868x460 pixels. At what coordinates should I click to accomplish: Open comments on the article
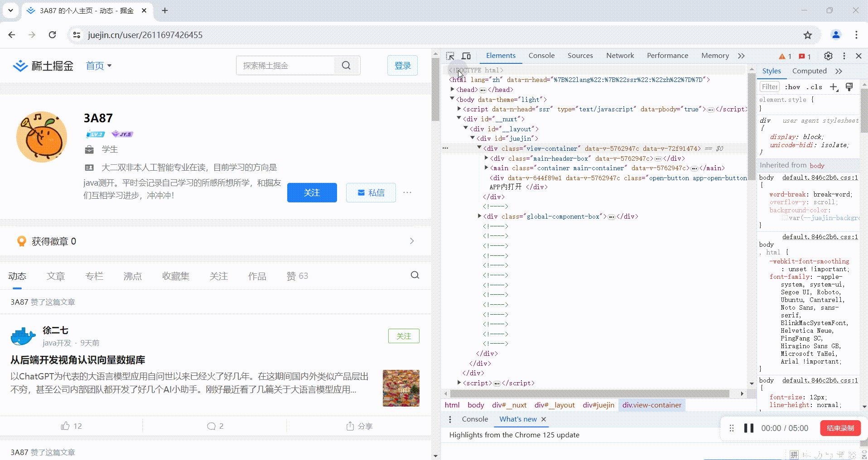(215, 426)
